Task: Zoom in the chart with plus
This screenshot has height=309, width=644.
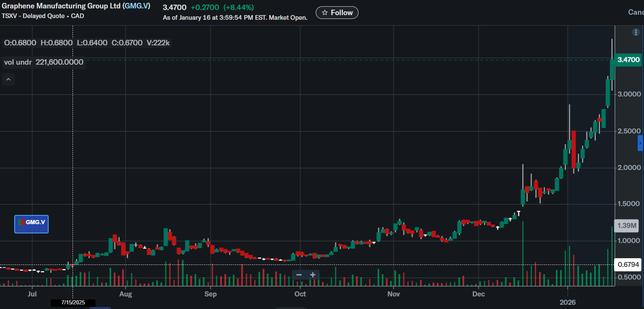Action: (313, 275)
